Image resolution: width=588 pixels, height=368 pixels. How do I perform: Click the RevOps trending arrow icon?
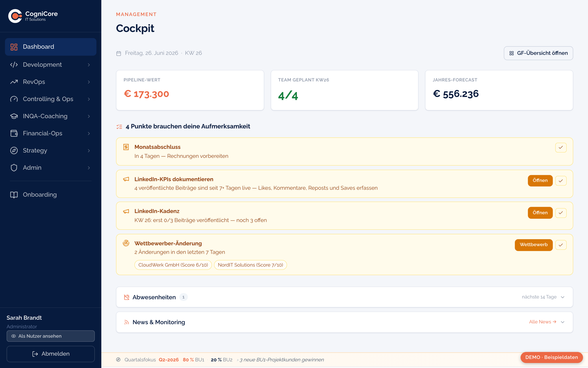[x=14, y=82]
